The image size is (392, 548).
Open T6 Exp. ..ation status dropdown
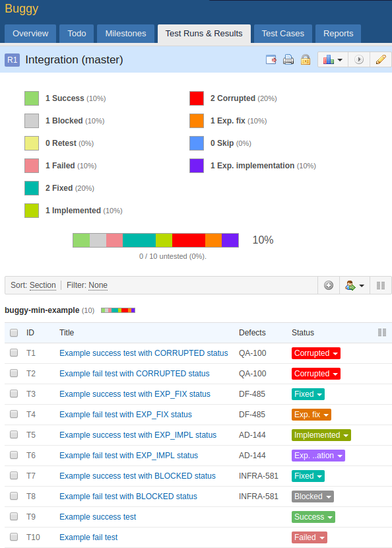tap(318, 456)
